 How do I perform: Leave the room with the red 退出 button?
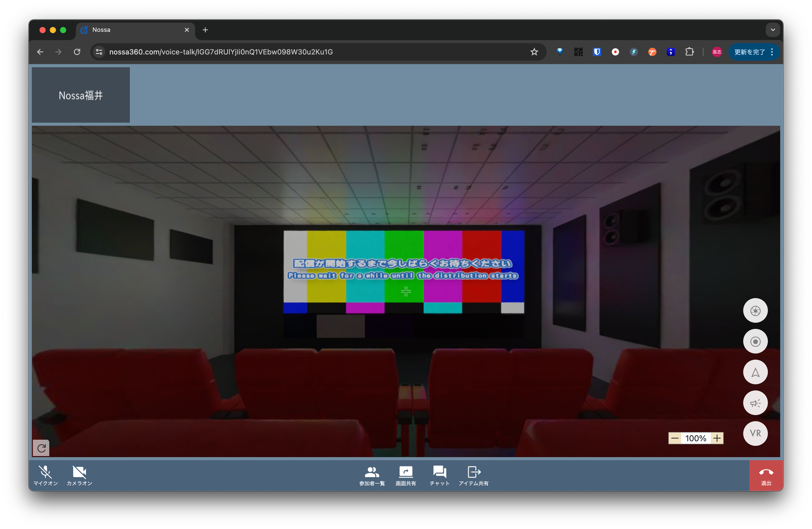point(766,475)
